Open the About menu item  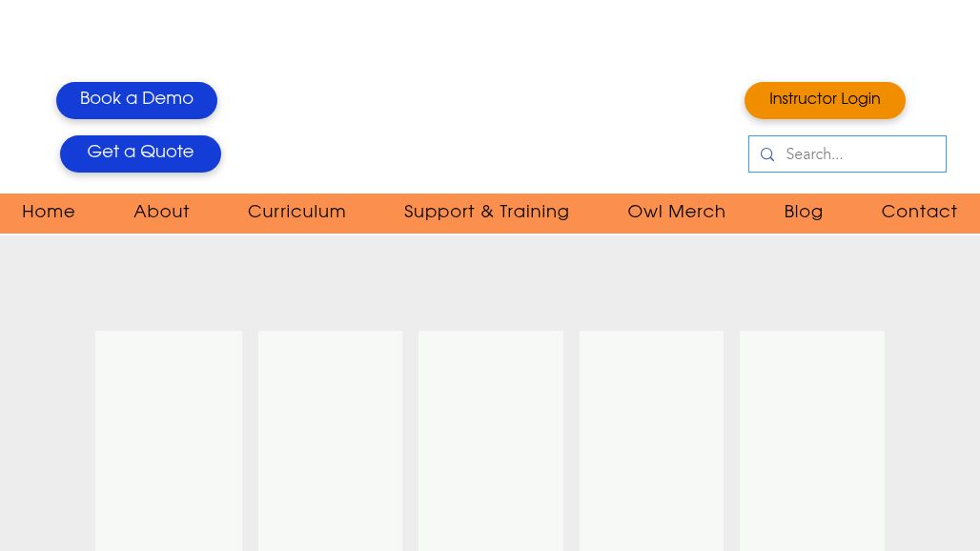pyautogui.click(x=161, y=213)
